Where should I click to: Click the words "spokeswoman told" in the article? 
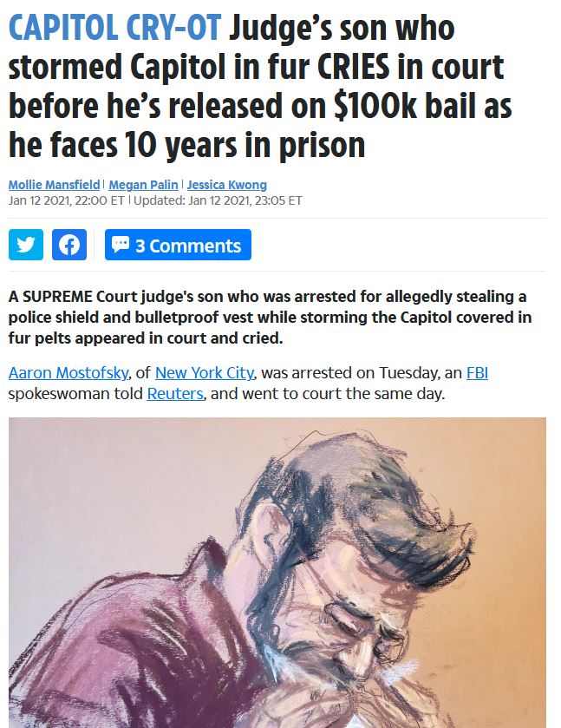(75, 394)
